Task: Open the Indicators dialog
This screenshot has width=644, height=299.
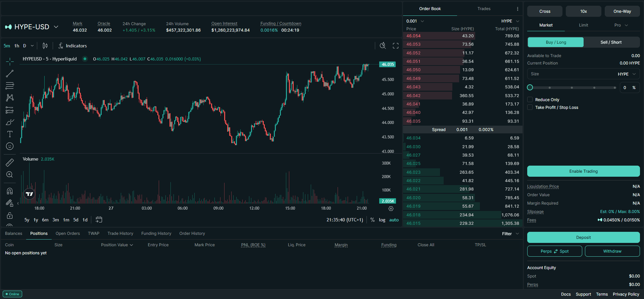Action: pos(72,46)
